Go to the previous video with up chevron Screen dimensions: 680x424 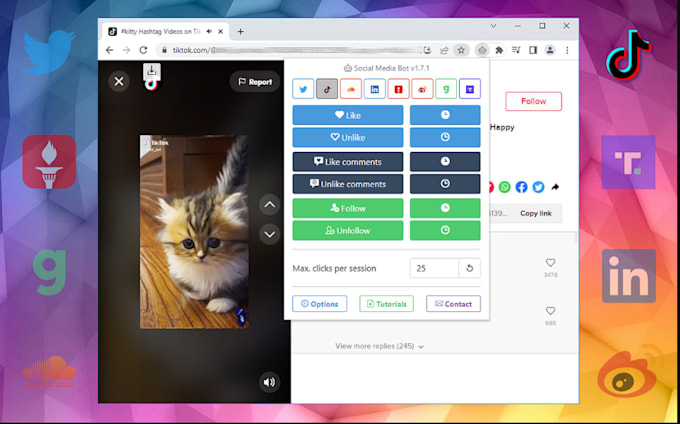coord(270,205)
